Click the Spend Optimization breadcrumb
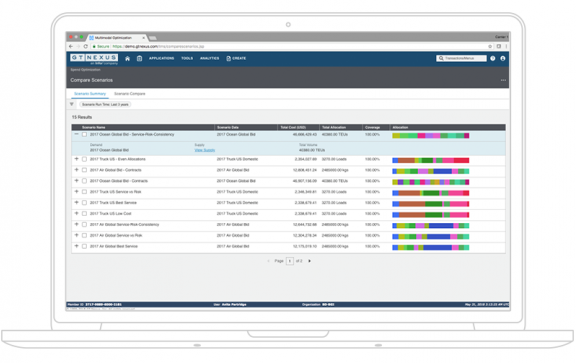576x363 pixels. 85,70
